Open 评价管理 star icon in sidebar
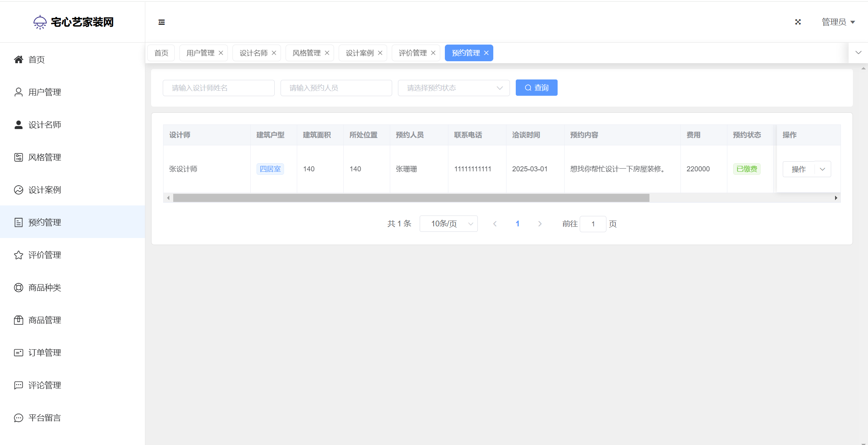 pyautogui.click(x=19, y=255)
